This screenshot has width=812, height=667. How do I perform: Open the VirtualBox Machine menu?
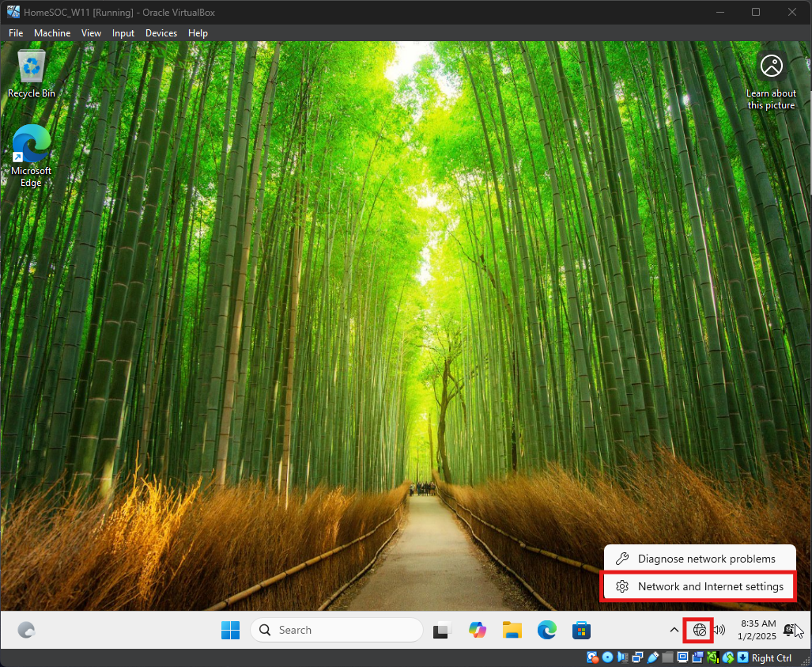click(52, 33)
